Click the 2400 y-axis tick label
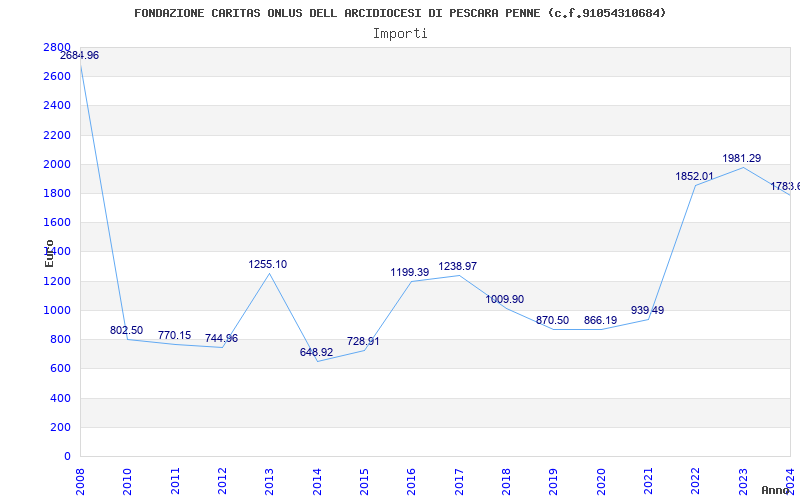 (57, 106)
